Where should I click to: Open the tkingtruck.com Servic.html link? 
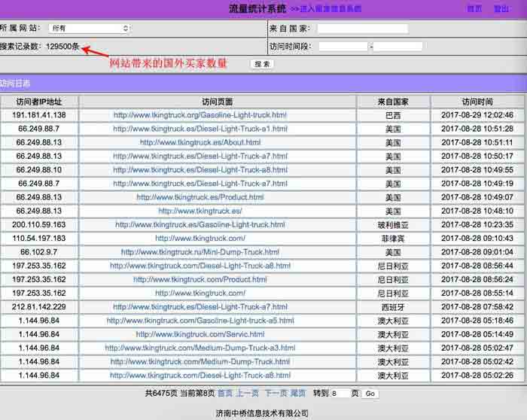(x=200, y=334)
